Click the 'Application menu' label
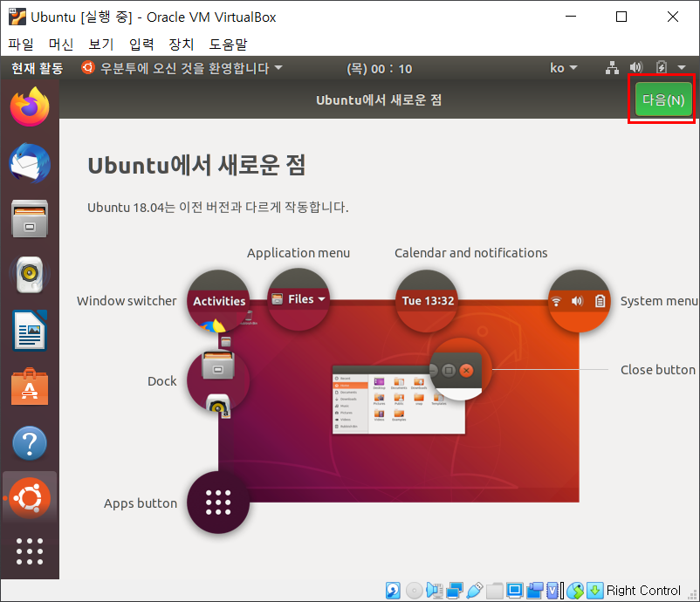The height and width of the screenshot is (602, 700). click(x=299, y=253)
